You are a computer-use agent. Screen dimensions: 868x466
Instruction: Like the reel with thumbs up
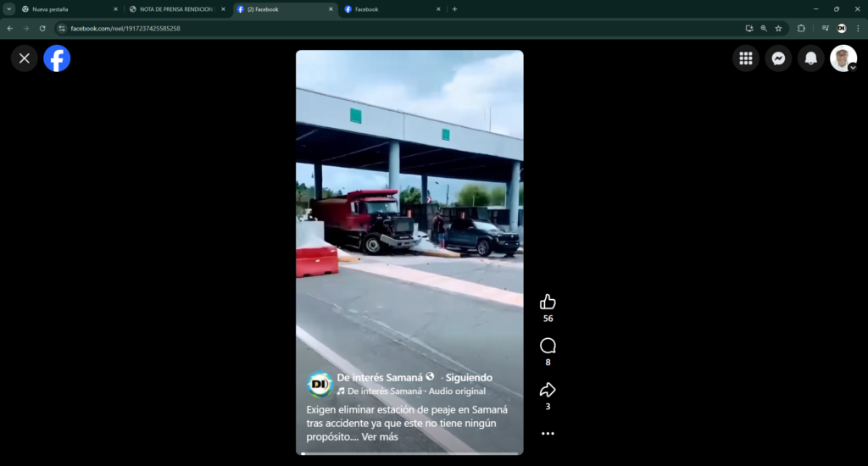coord(548,302)
